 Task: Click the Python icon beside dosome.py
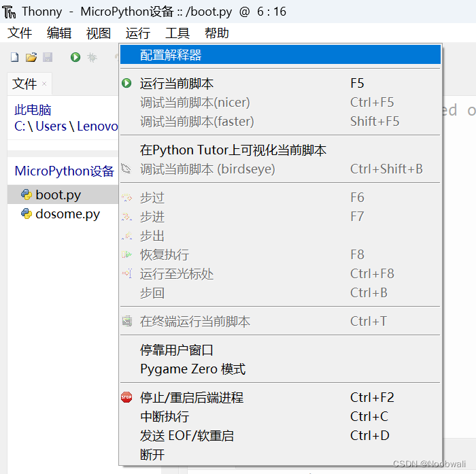[27, 214]
